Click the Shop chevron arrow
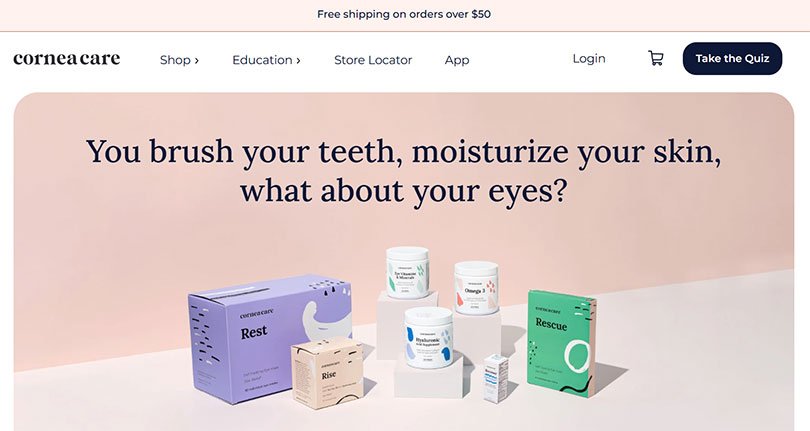Screen dimensions: 810x431 pos(196,60)
